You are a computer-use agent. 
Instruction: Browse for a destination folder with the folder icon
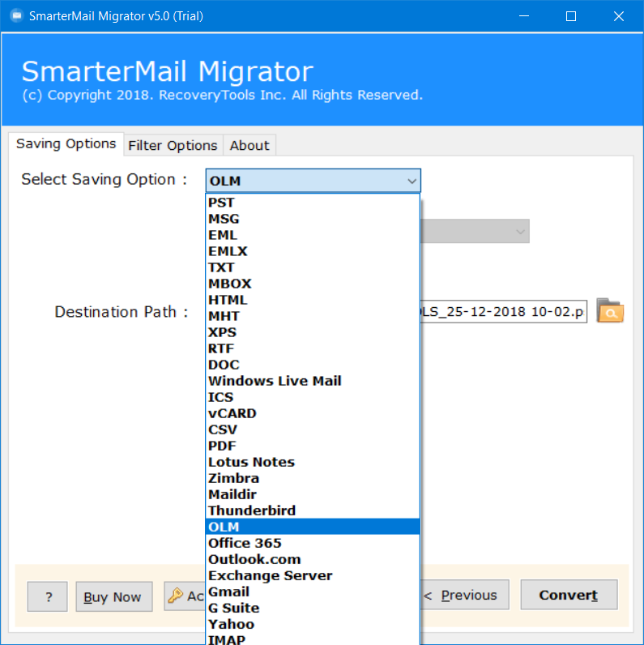(x=610, y=311)
